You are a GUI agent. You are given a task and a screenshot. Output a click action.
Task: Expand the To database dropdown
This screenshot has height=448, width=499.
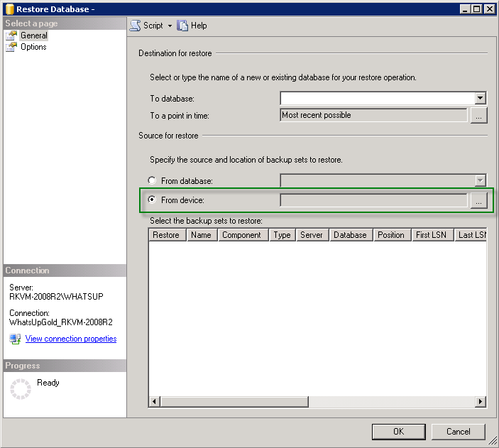(481, 98)
